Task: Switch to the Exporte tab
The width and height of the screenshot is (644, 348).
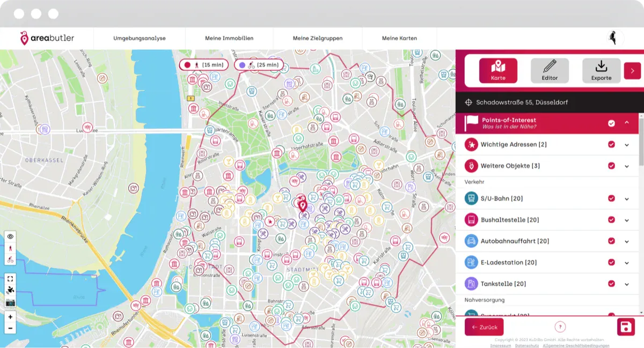Action: 601,71
